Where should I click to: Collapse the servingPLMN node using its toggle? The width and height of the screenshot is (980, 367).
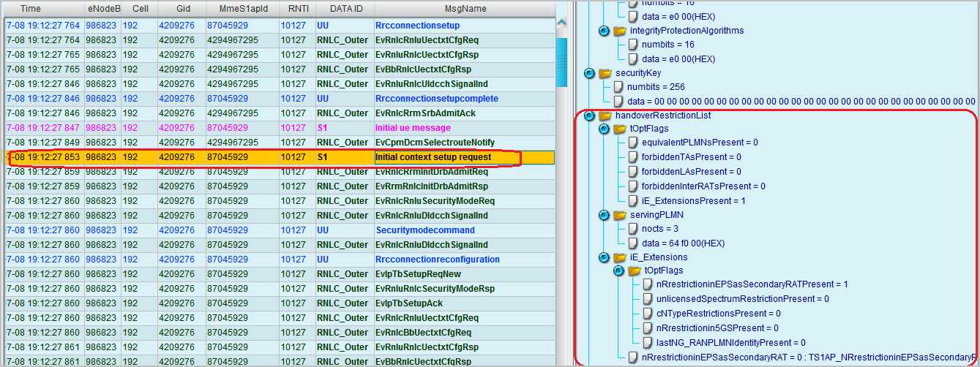[x=604, y=215]
